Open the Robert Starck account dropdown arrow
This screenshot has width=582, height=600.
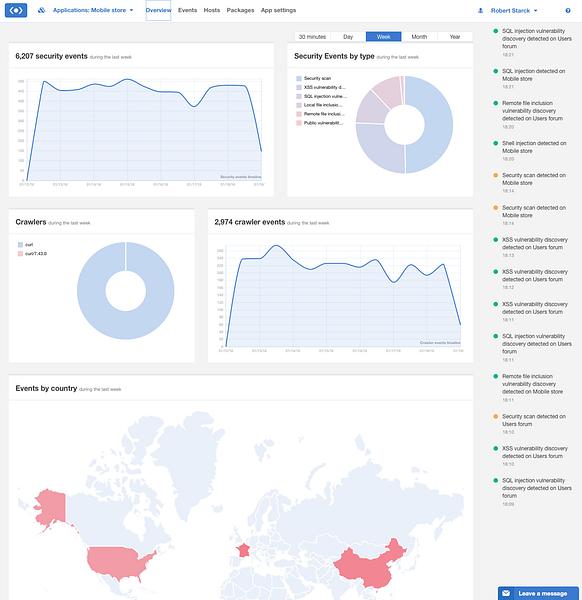click(536, 11)
